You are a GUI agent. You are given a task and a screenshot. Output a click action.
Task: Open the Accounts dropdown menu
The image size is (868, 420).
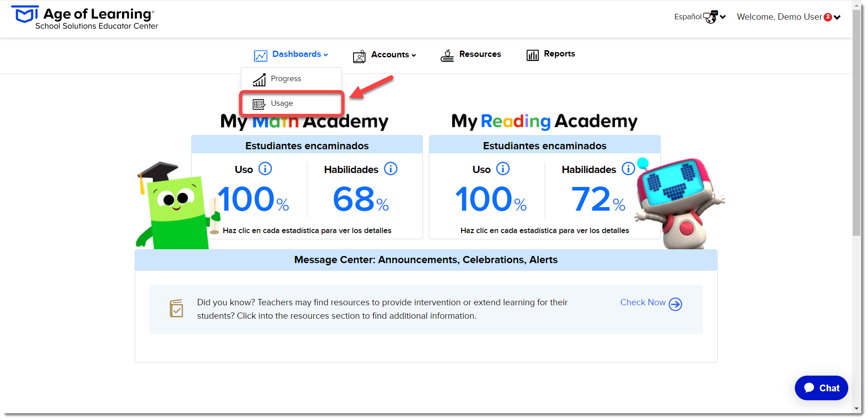click(x=393, y=55)
